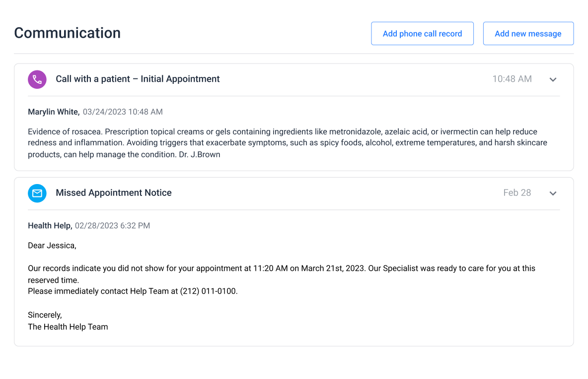Click the author name Marylin White
Image resolution: width=588 pixels, height=379 pixels.
[53, 112]
